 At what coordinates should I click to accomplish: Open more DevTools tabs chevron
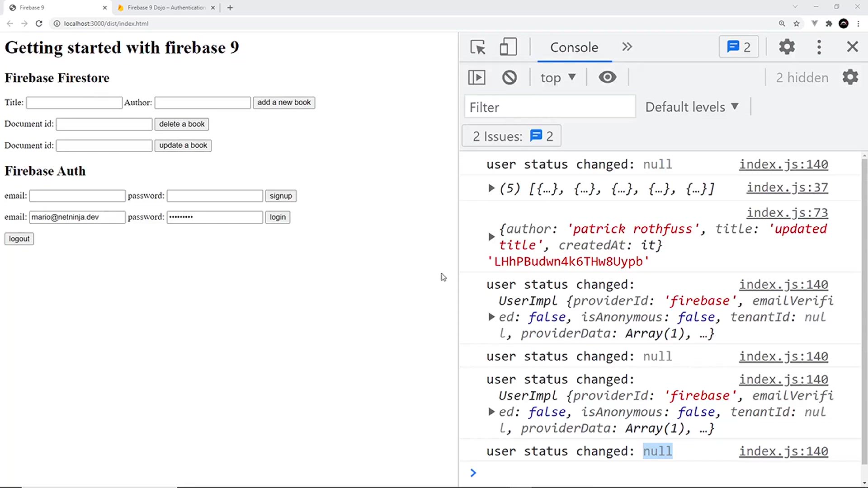click(627, 47)
